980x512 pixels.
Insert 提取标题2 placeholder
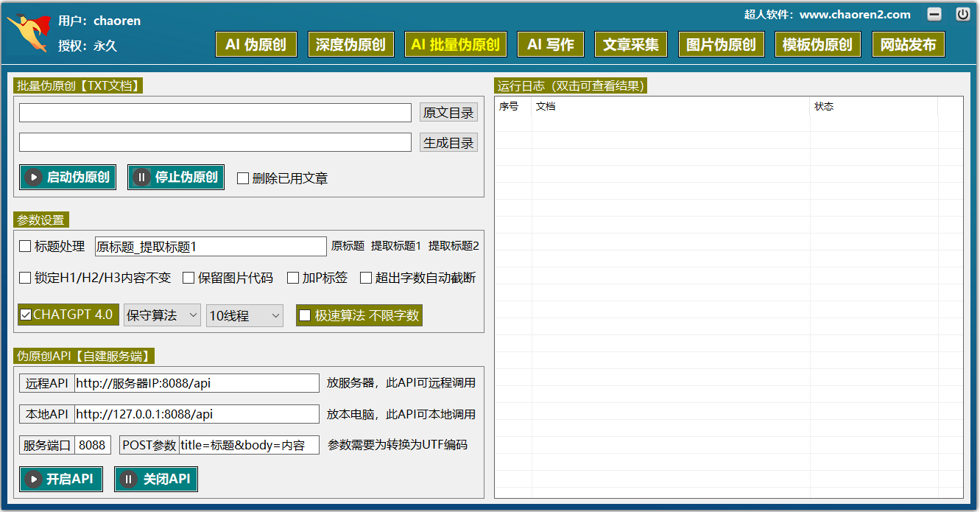click(454, 246)
